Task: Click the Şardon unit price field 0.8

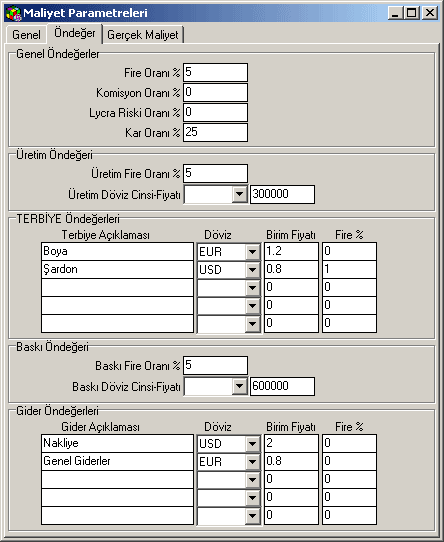Action: pos(291,269)
